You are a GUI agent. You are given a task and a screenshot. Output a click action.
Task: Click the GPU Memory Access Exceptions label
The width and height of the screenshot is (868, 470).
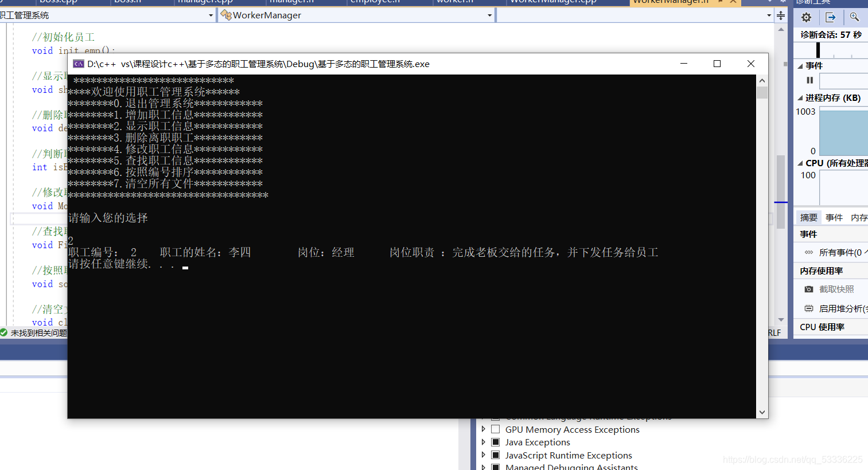tap(572, 429)
